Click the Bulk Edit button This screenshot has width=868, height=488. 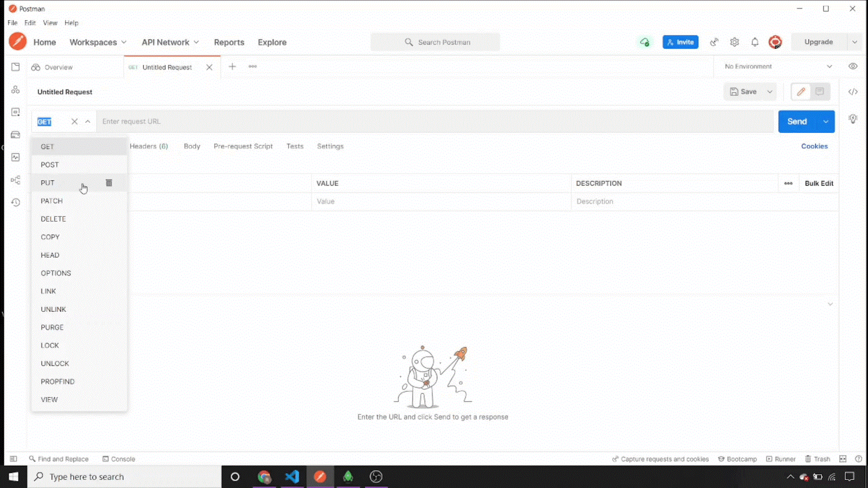[x=819, y=183]
